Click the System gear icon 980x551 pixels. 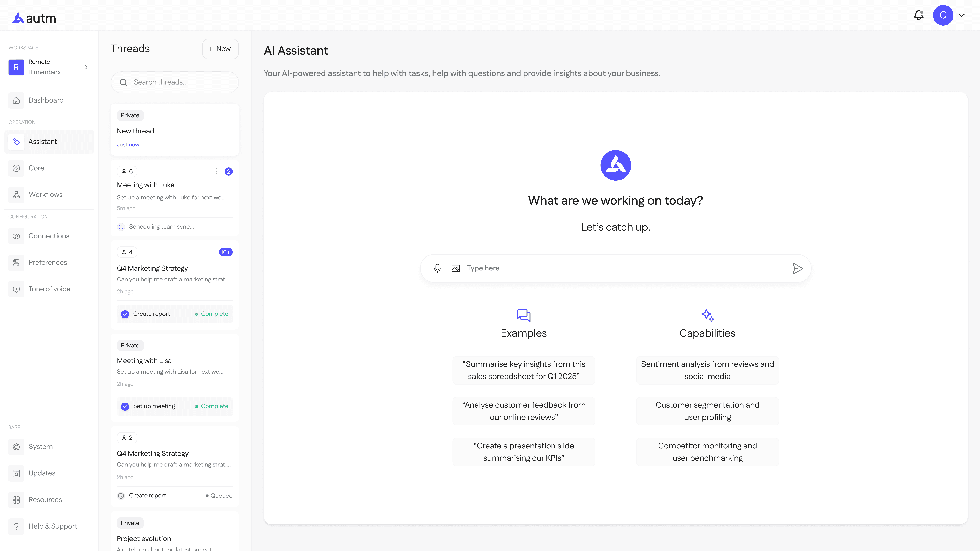16,447
